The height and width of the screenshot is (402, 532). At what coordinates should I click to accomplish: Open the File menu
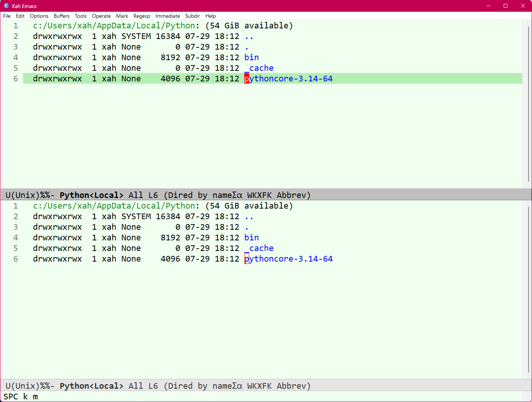point(7,16)
